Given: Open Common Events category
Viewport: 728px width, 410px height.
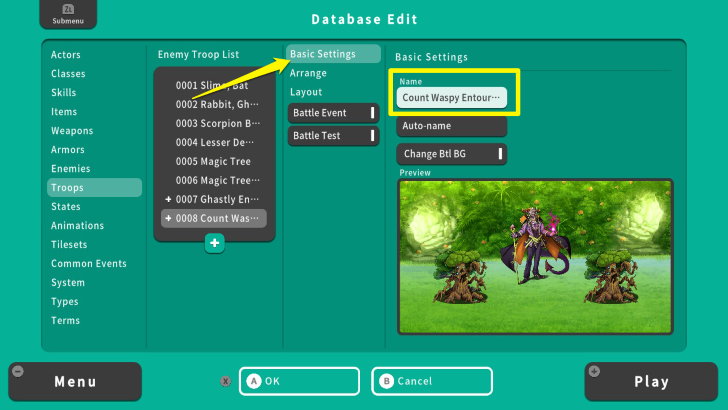Looking at the screenshot, I should [89, 264].
